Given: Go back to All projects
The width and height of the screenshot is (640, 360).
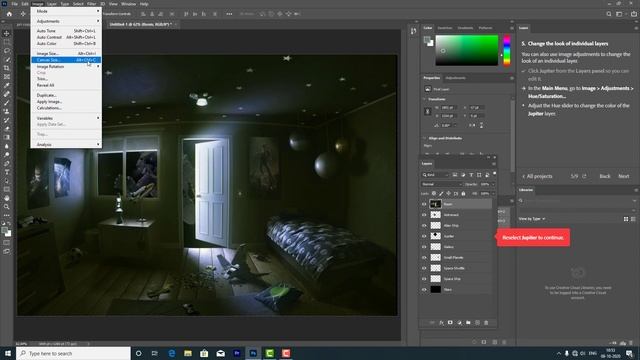Looking at the screenshot, I should click(x=537, y=176).
